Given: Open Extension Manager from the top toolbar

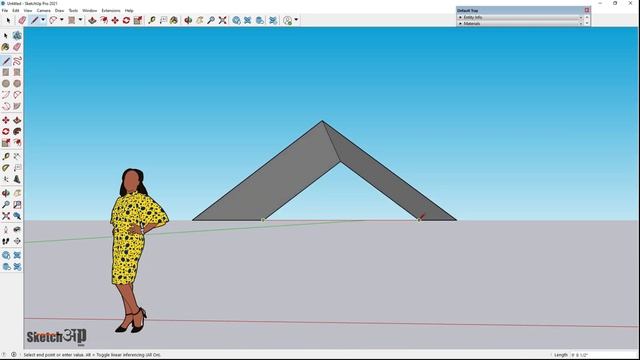Looking at the screenshot, I should pyautogui.click(x=273, y=20).
